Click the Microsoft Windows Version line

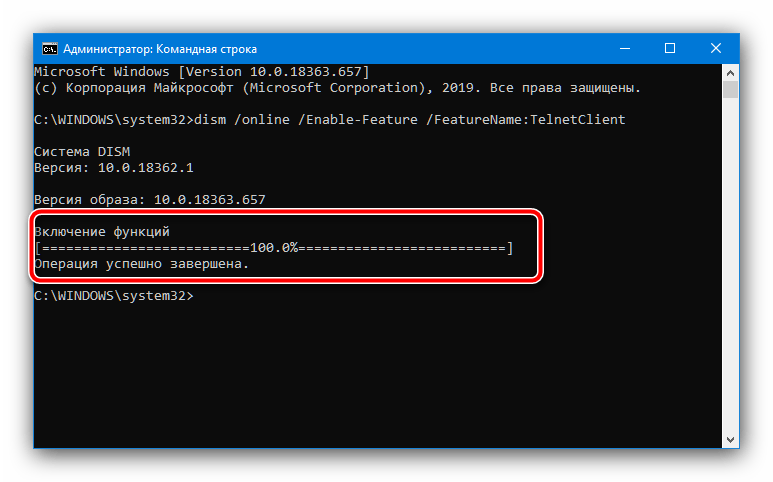click(202, 72)
